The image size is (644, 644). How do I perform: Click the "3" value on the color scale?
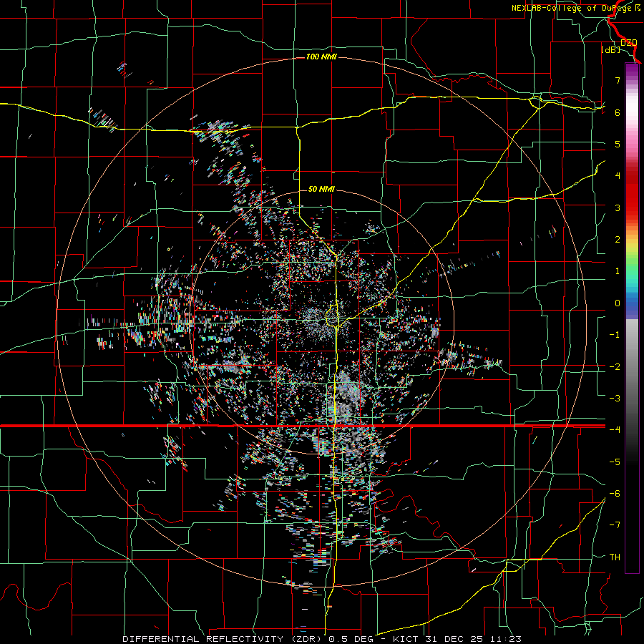point(618,208)
